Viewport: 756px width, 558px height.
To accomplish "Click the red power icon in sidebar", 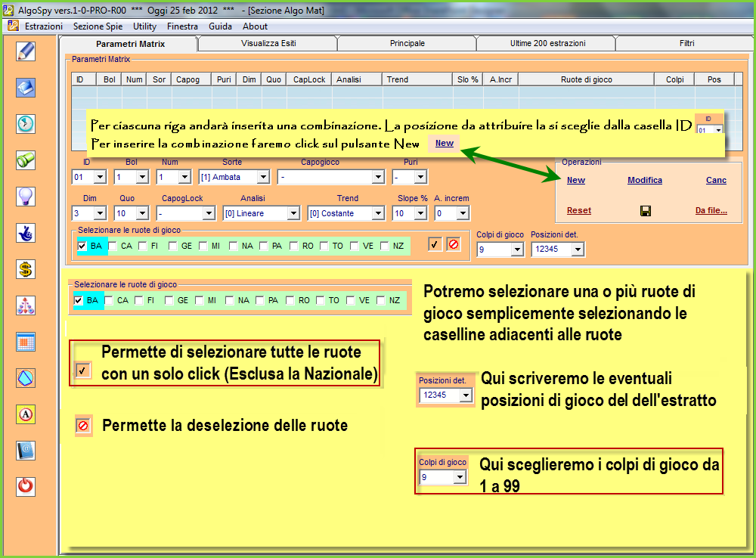I will pos(26,486).
